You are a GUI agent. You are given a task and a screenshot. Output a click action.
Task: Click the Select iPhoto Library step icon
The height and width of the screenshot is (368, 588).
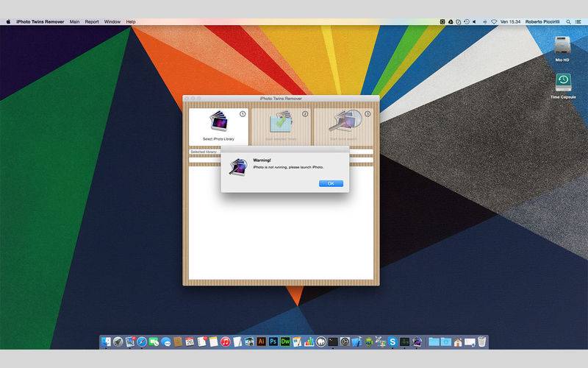(218, 121)
